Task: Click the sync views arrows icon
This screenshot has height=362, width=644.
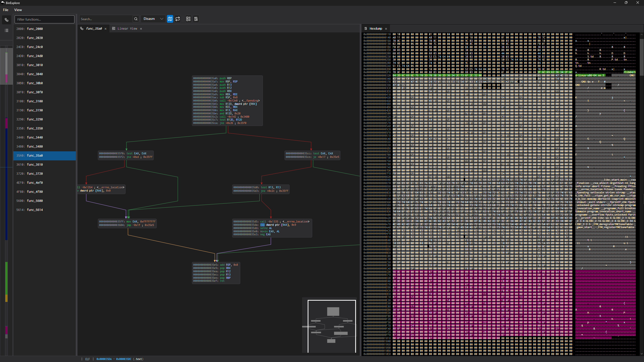Action: [x=178, y=19]
